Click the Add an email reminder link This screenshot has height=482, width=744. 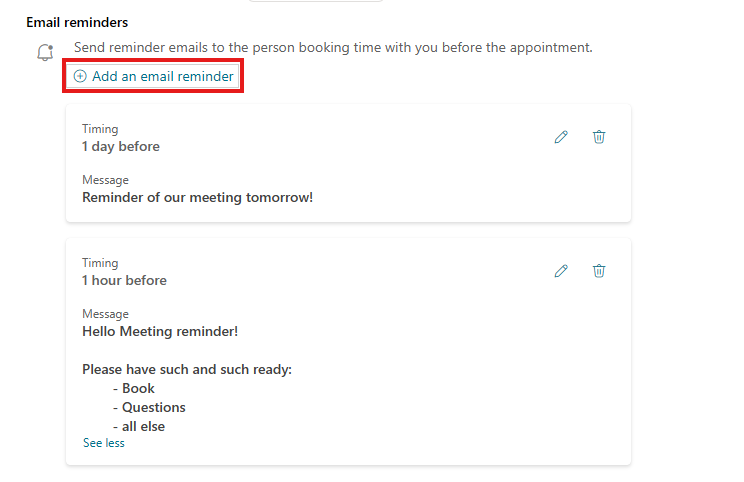[x=162, y=76]
